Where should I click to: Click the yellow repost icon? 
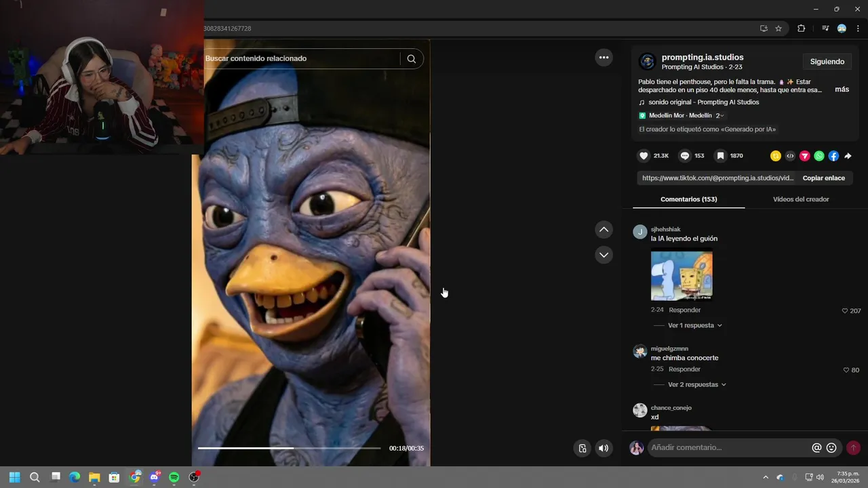(x=776, y=156)
